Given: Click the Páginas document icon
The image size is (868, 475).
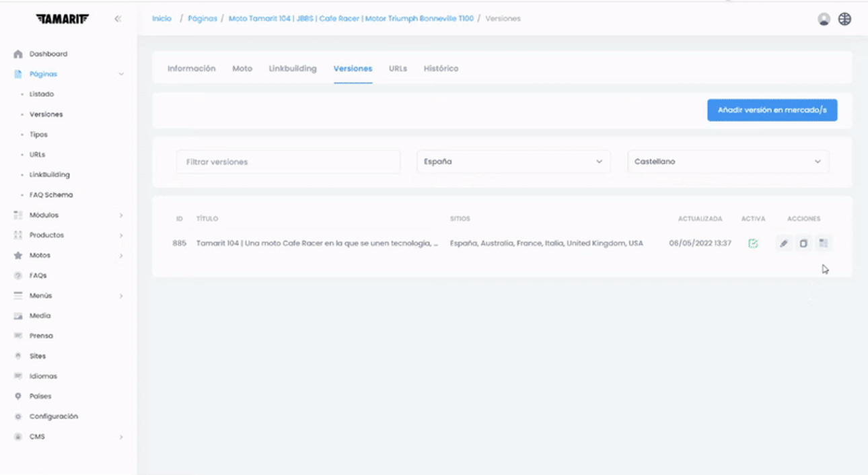Looking at the screenshot, I should [x=18, y=74].
